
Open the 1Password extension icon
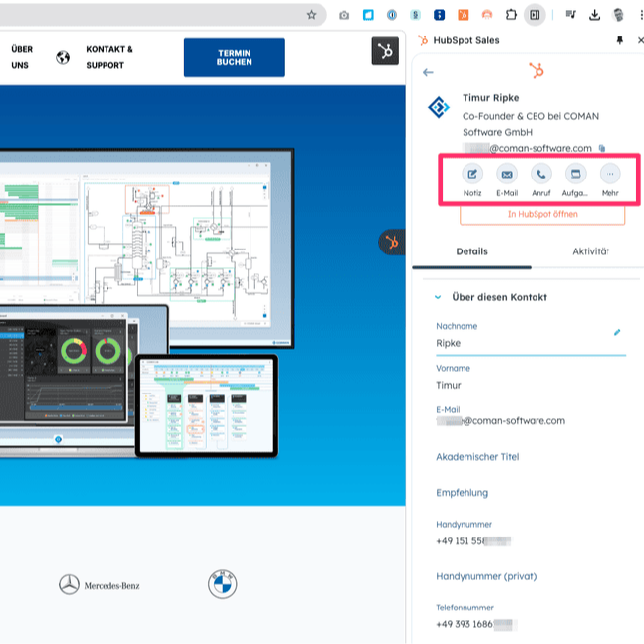tap(392, 15)
